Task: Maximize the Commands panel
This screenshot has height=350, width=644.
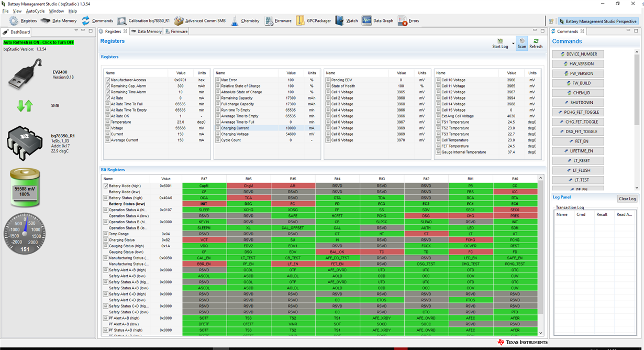Action: (637, 31)
